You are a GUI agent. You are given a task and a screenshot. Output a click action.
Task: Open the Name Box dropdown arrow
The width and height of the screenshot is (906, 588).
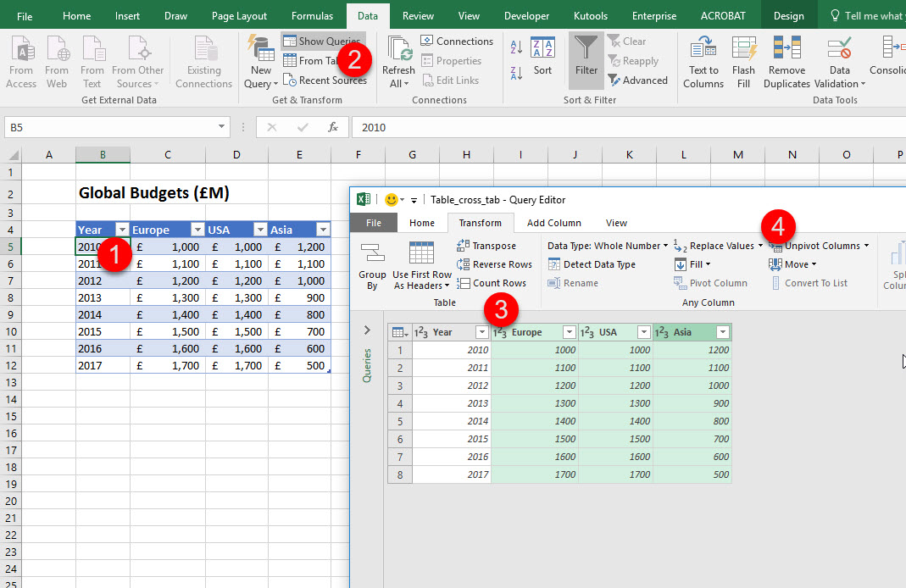tap(222, 127)
